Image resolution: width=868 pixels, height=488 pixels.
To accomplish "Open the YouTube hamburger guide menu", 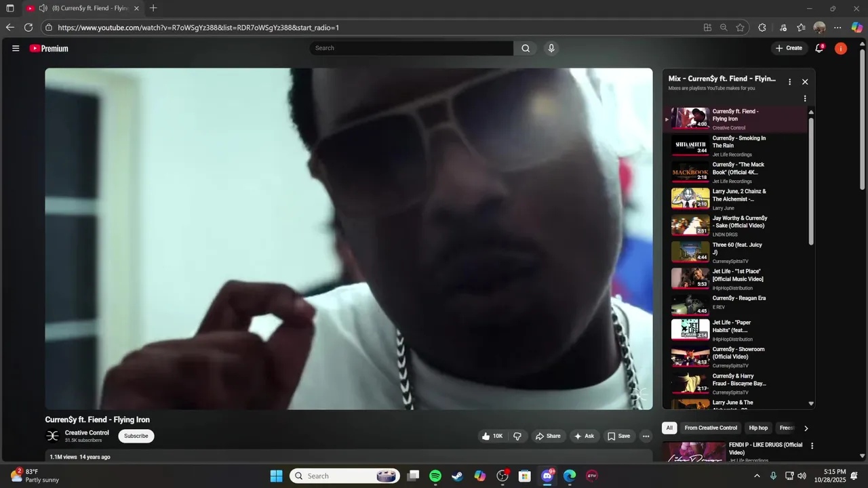I will pos(16,48).
